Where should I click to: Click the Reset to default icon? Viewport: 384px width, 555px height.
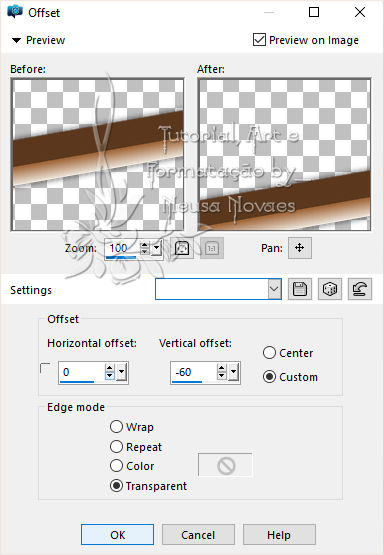[x=360, y=289]
